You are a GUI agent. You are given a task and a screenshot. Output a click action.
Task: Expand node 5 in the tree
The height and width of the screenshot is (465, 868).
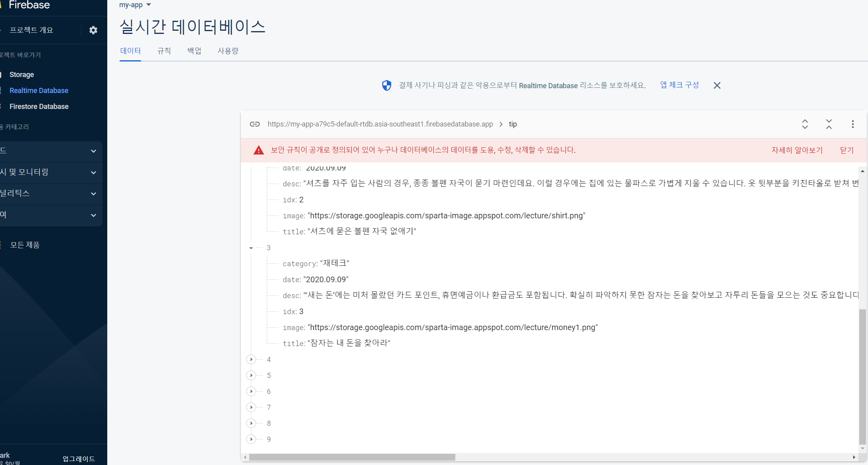click(x=251, y=376)
